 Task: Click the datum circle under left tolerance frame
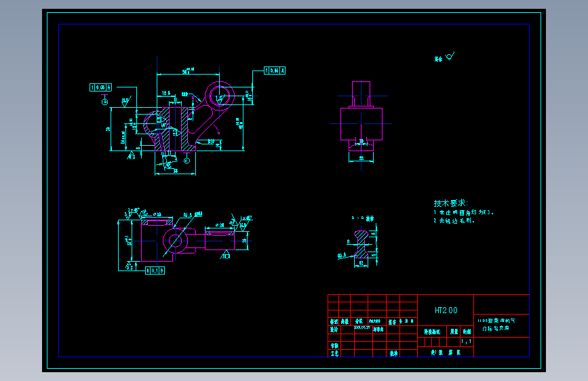(104, 102)
